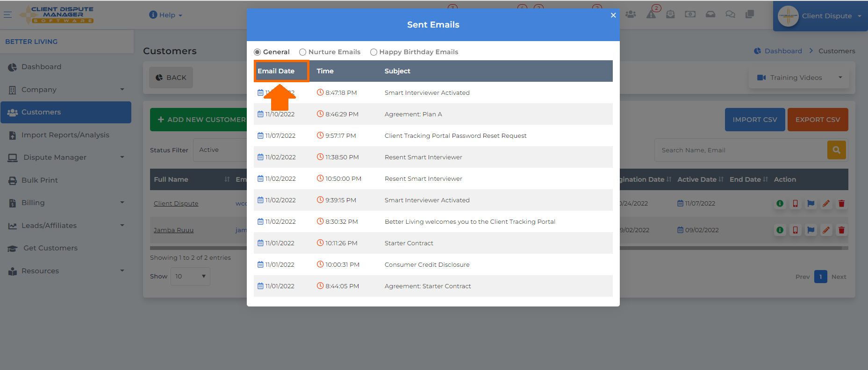This screenshot has height=370, width=868.
Task: Click the group users icon in top bar
Action: [631, 14]
